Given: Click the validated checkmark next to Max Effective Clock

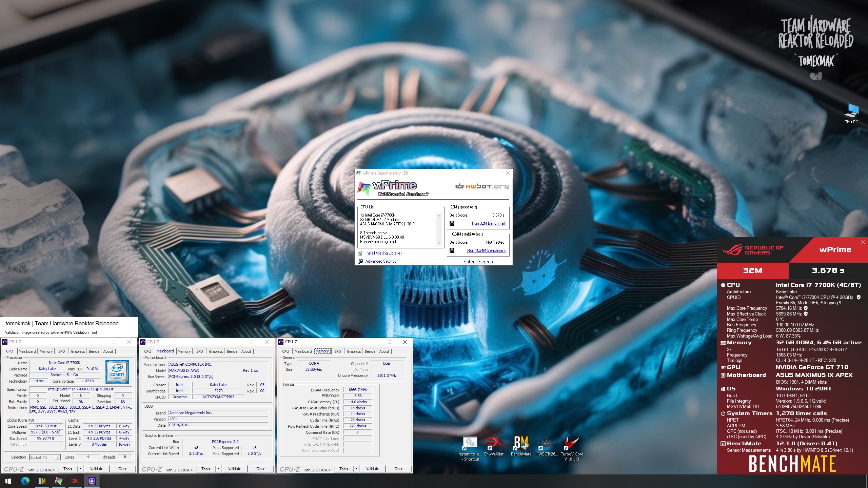Looking at the screenshot, I should point(806,314).
